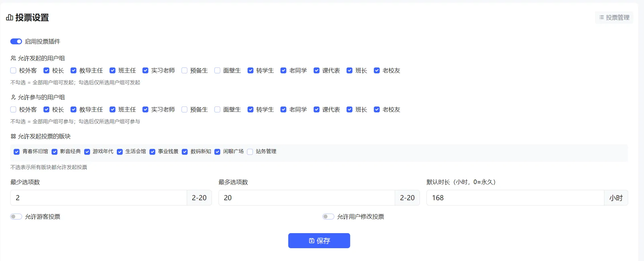Image resolution: width=644 pixels, height=261 pixels.
Task: Enable the 允许用户修改投票 switch
Action: [x=328, y=217]
